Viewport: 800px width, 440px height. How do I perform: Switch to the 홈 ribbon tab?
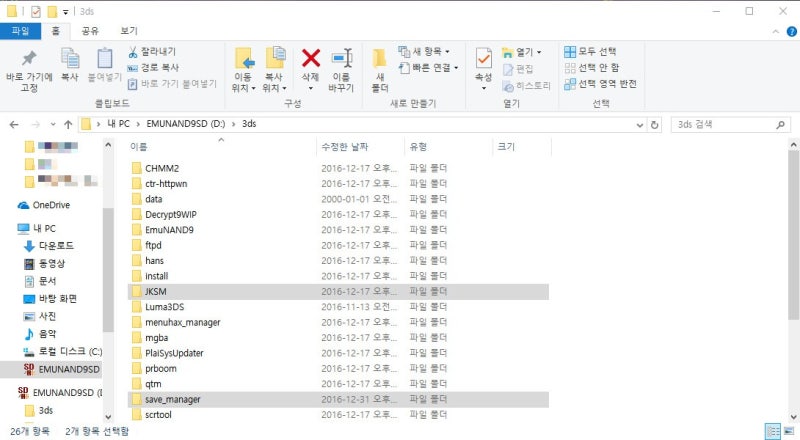56,31
